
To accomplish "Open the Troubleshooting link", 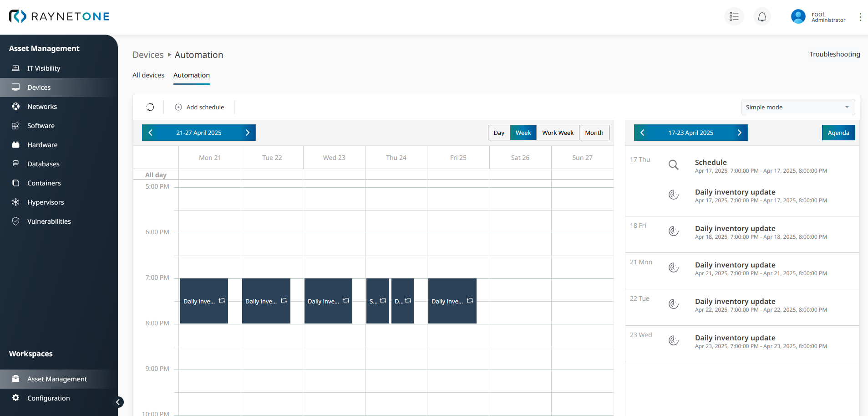I will click(834, 54).
